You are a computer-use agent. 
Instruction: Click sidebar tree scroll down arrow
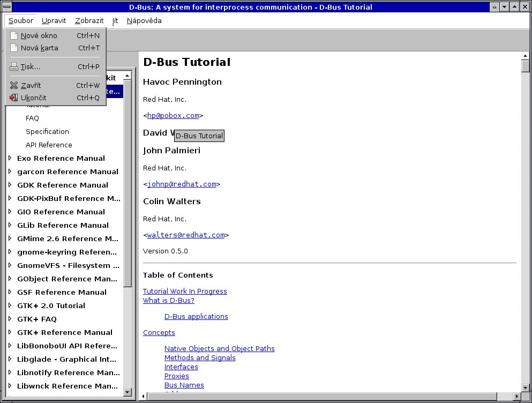127,392
